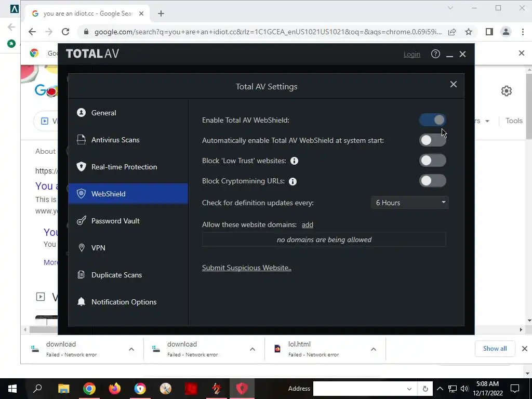Open the Windows Start menu
Viewport: 532px width, 399px height.
pyautogui.click(x=12, y=389)
